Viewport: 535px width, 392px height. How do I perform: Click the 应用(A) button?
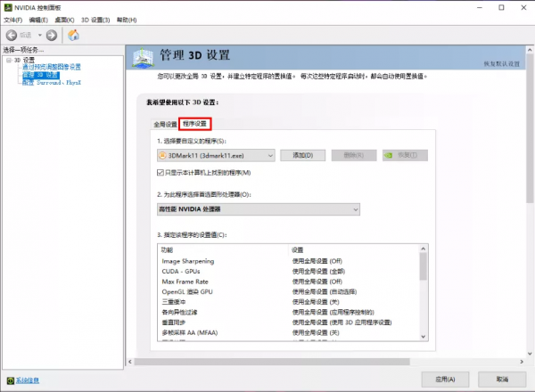tap(445, 380)
